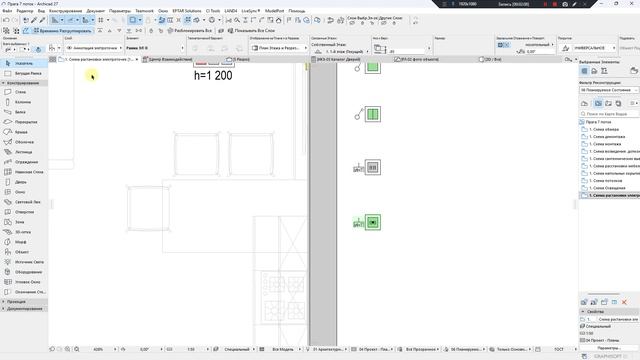Select the 3D-сетка mesh tool
640x360 pixels.
coord(24,232)
